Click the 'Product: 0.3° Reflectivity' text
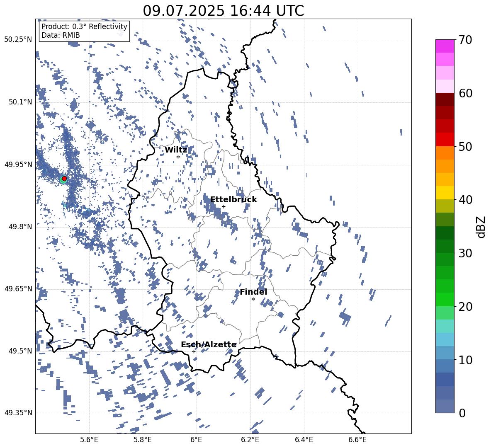Viewport: 491px width, 448px height. tap(84, 27)
